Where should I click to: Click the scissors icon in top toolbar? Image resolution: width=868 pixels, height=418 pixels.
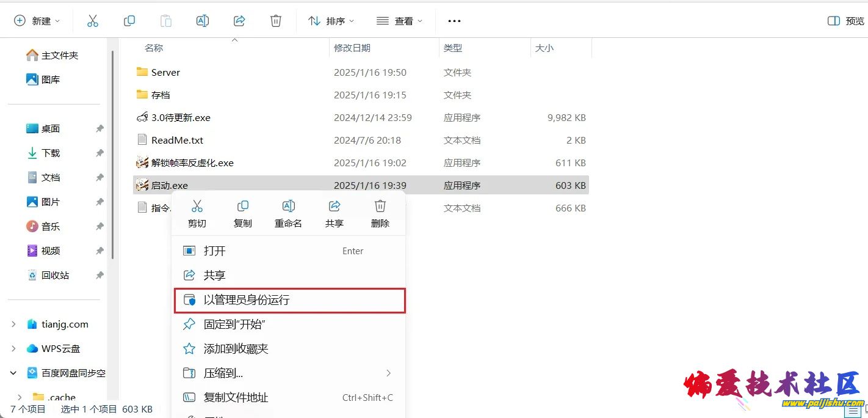[92, 21]
